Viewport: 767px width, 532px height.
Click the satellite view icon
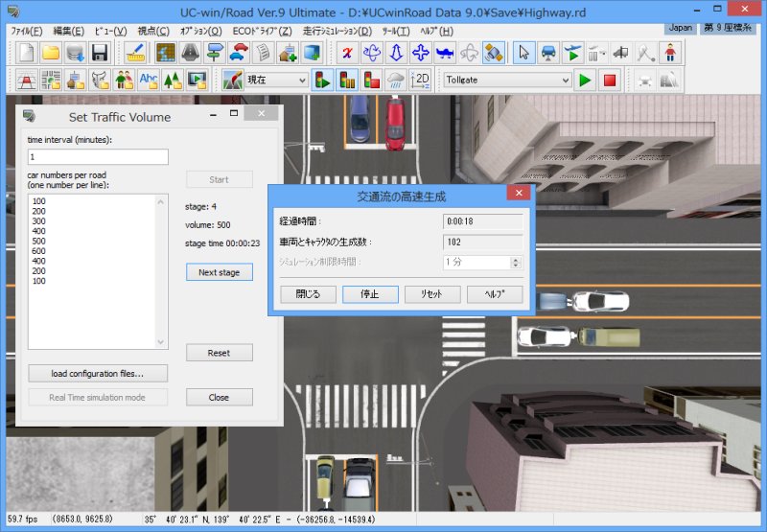coord(494,53)
